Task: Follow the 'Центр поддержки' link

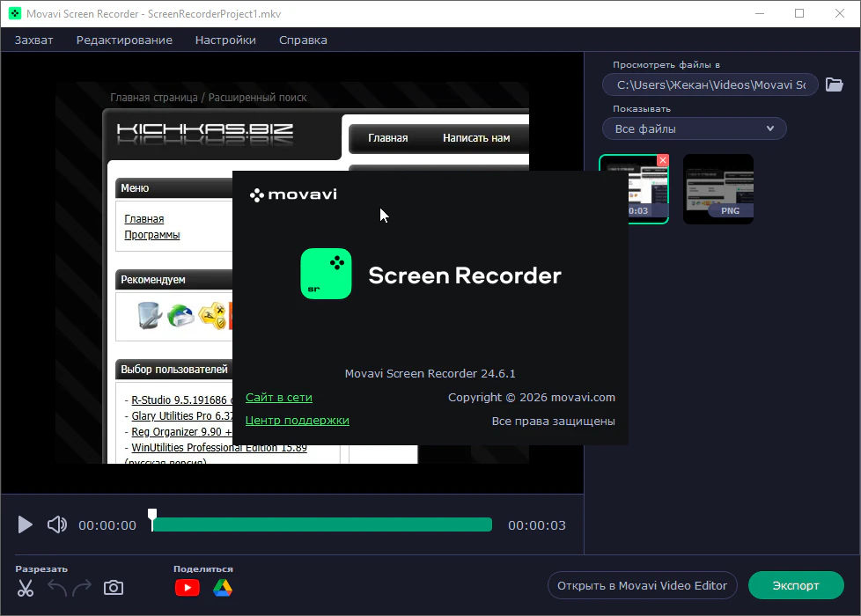Action: click(297, 421)
